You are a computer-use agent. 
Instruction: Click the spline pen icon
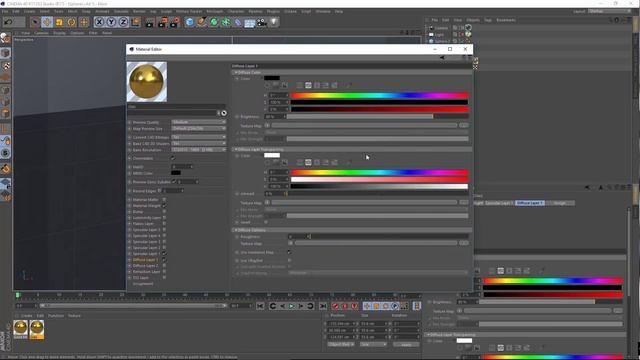click(202, 22)
